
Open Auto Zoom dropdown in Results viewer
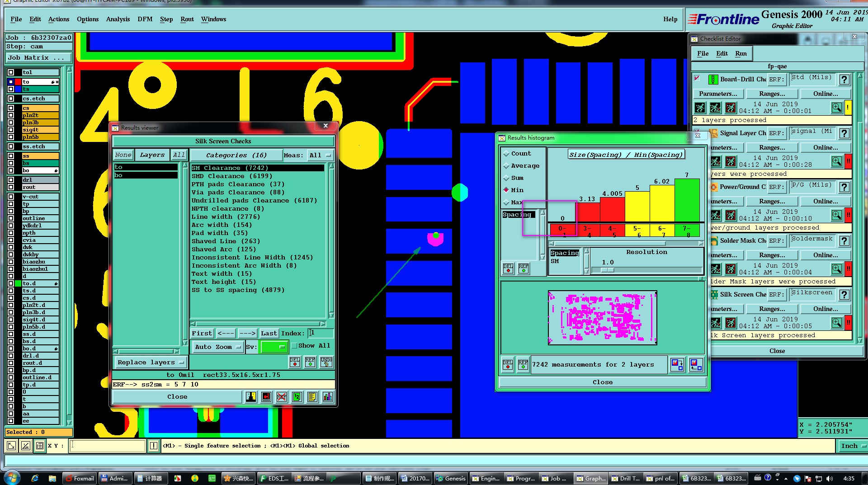(217, 347)
